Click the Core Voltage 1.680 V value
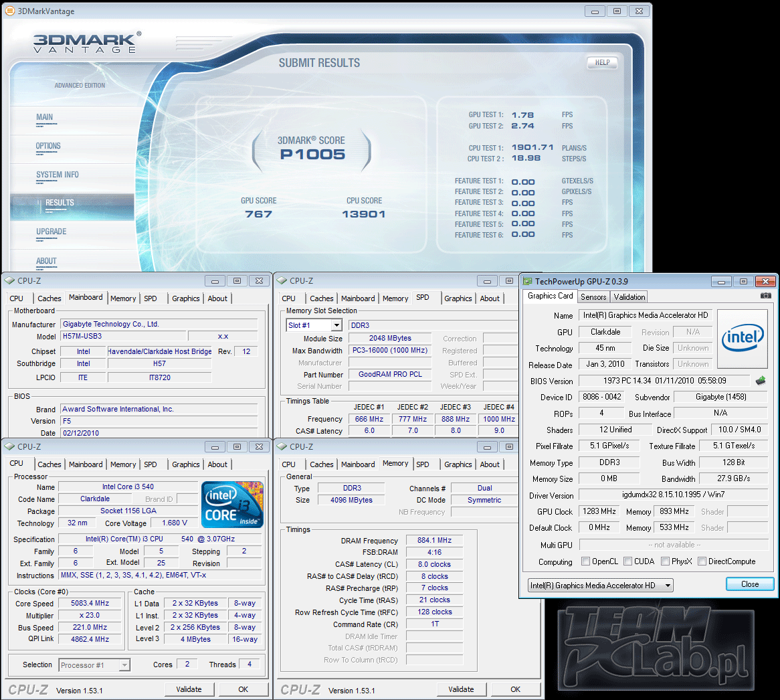This screenshot has height=700, width=780. pyautogui.click(x=175, y=523)
